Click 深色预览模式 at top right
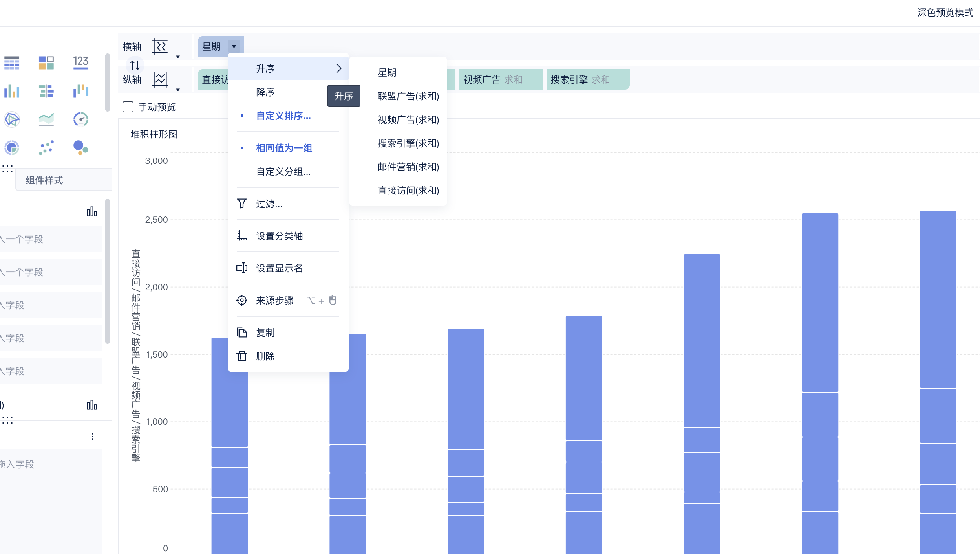The image size is (980, 554). (x=945, y=13)
